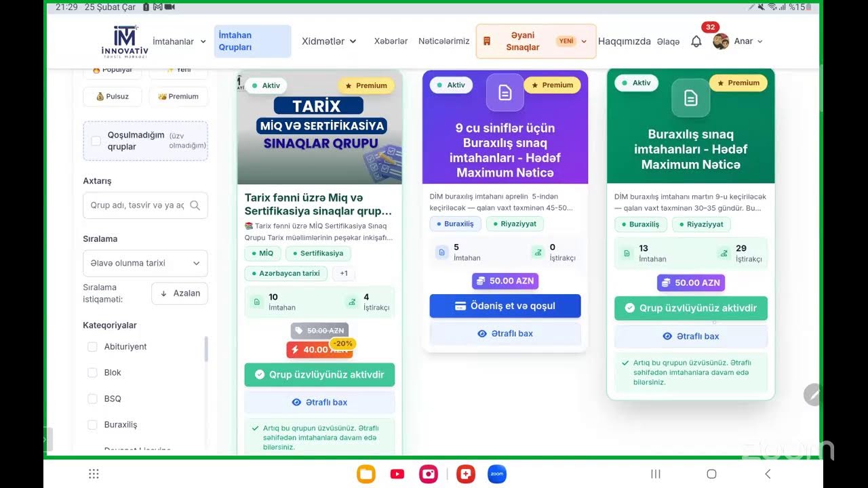
Task: Open the Əlavə olunma tarixi sort dropdown
Action: coord(145,263)
